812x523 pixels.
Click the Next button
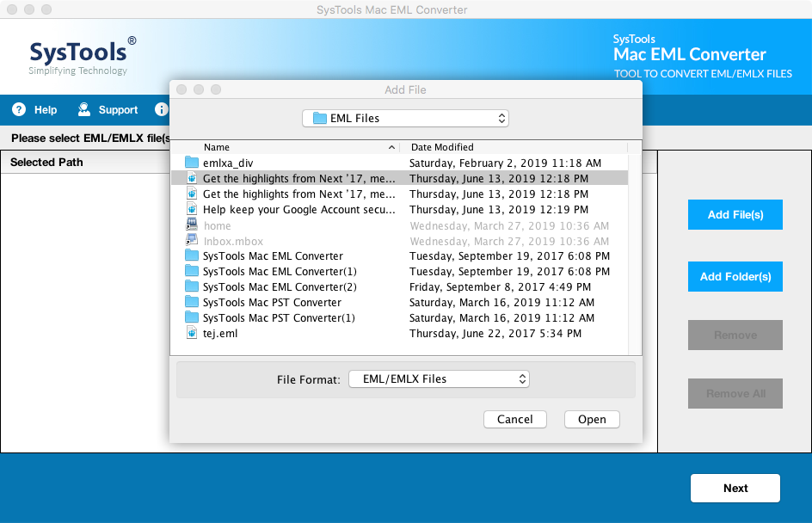[735, 488]
